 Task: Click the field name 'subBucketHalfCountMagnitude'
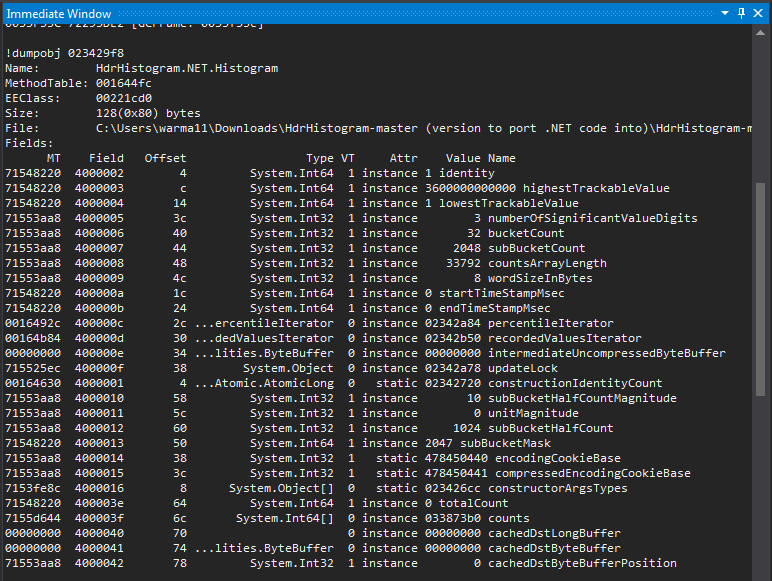tap(582, 399)
